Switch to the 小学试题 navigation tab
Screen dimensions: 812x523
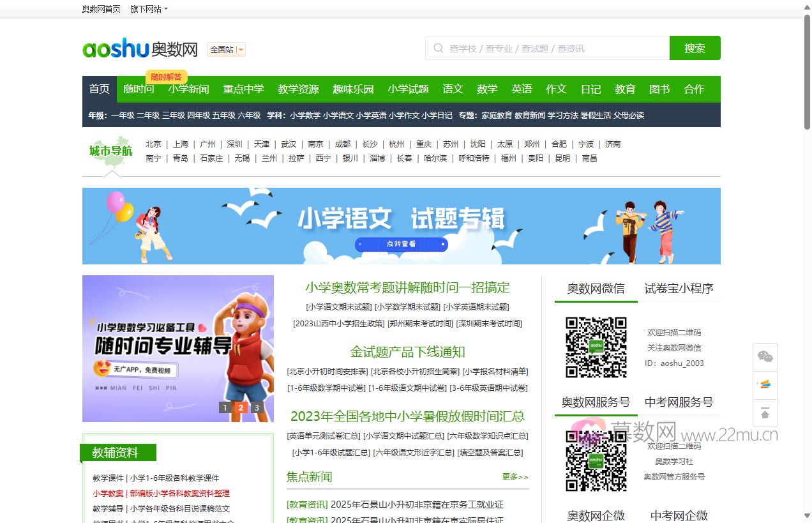[408, 89]
